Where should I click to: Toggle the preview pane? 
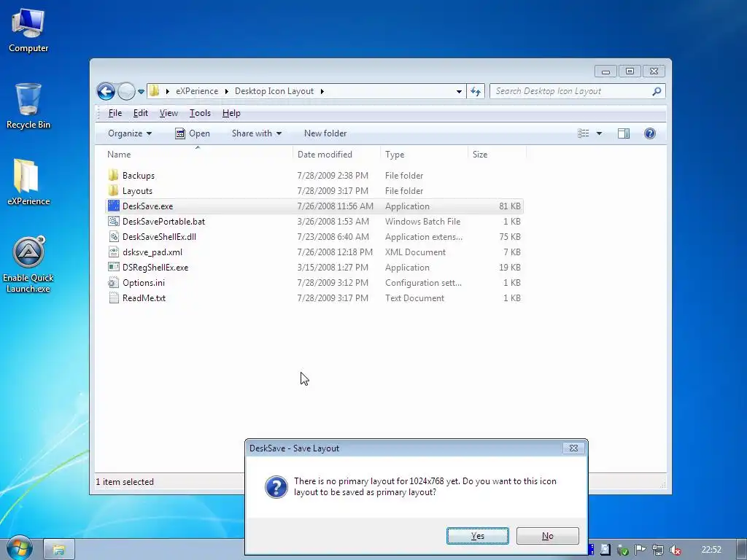point(624,133)
